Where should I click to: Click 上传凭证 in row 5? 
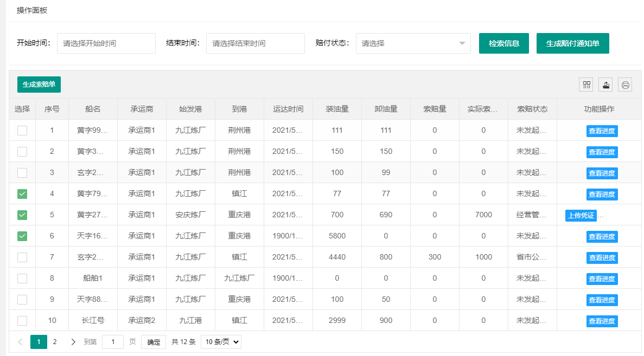click(x=581, y=216)
